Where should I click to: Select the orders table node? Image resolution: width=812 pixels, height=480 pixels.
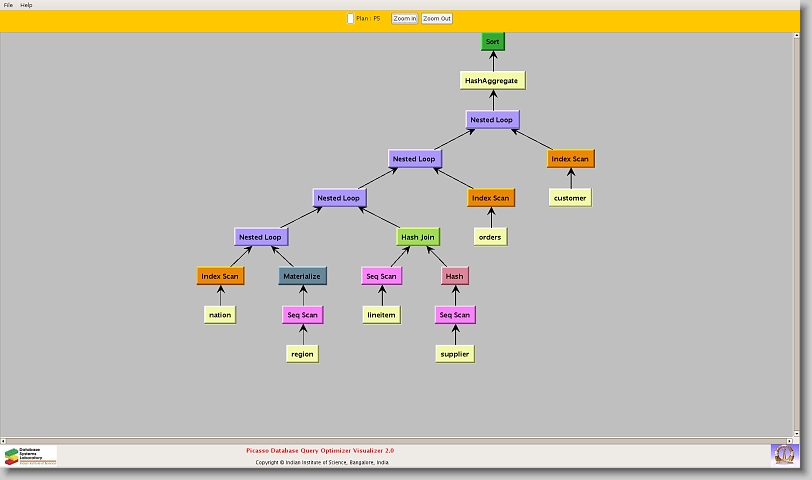click(490, 237)
